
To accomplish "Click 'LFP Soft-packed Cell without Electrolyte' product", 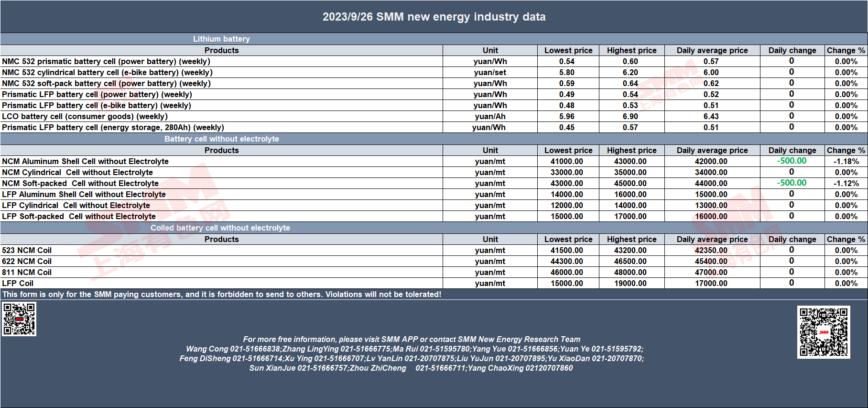I will [79, 216].
